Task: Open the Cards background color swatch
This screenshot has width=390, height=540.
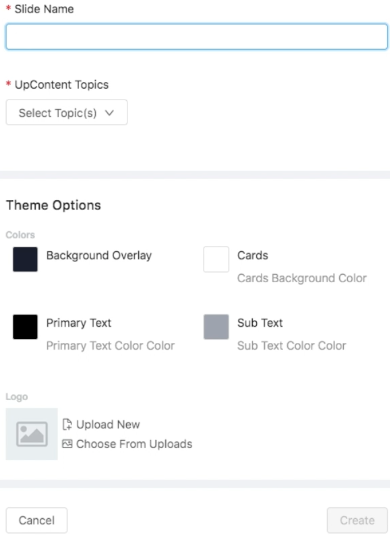Action: 216,259
